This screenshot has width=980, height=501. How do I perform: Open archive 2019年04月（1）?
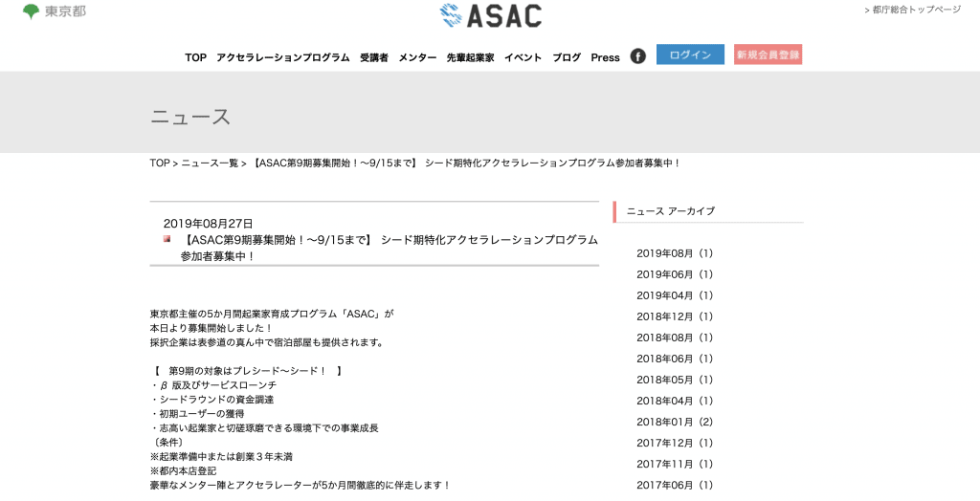click(675, 295)
